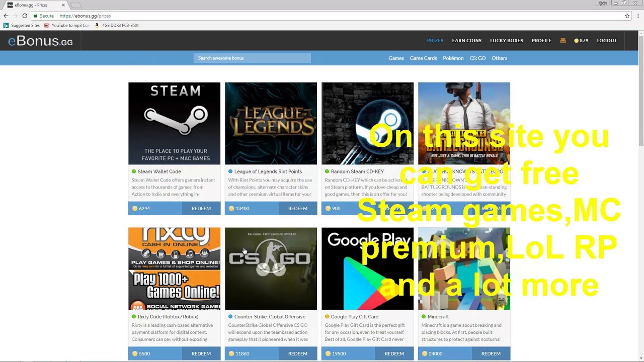Filter prizes by Games
This screenshot has height=362, width=644.
click(396, 58)
